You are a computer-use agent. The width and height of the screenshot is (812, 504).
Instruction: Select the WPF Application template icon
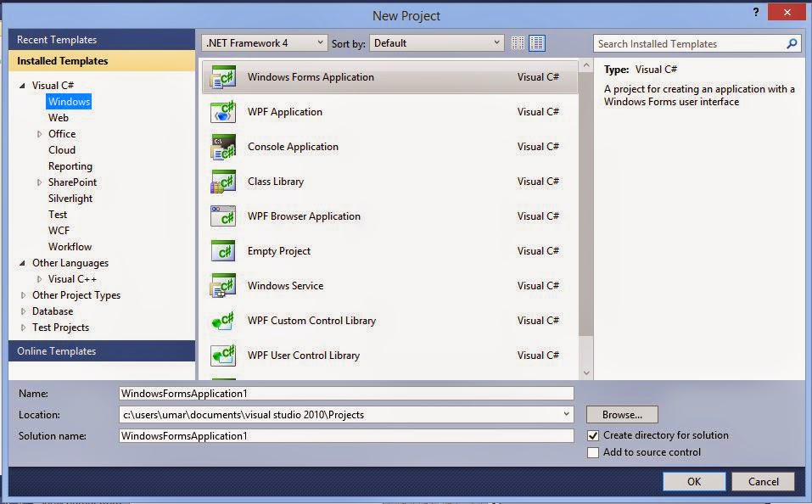click(x=222, y=111)
